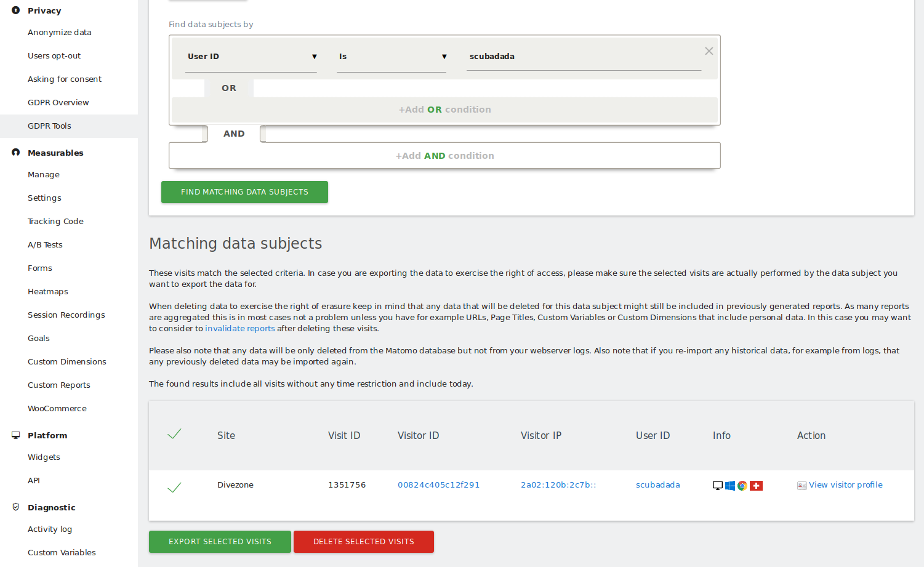This screenshot has width=924, height=567.
Task: Select GDPR Overview in the sidebar
Action: (58, 102)
